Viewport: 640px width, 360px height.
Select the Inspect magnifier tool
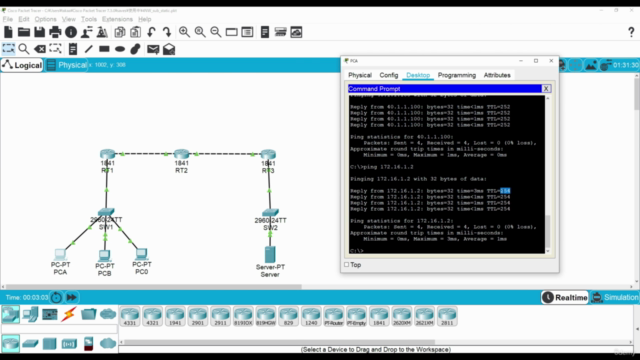[x=24, y=49]
